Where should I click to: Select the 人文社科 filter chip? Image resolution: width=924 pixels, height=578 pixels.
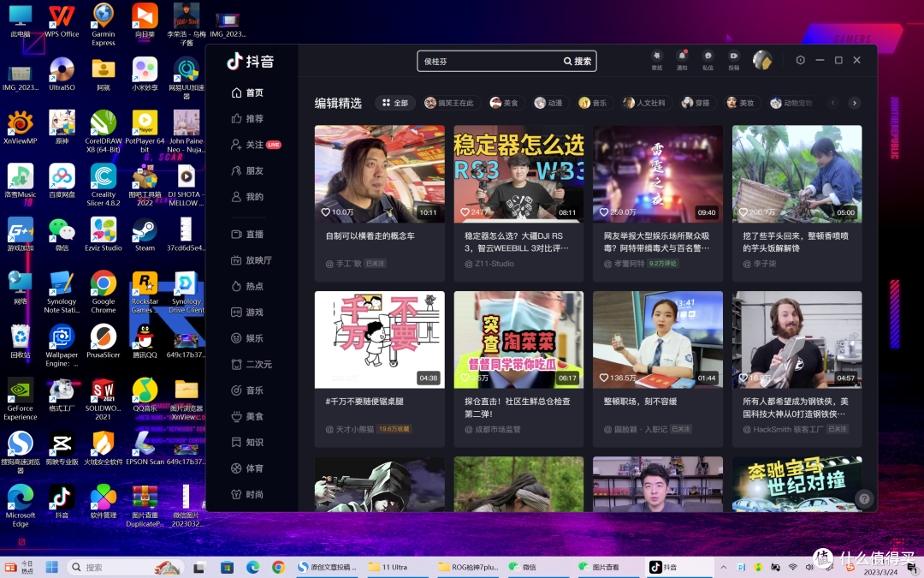pyautogui.click(x=646, y=103)
